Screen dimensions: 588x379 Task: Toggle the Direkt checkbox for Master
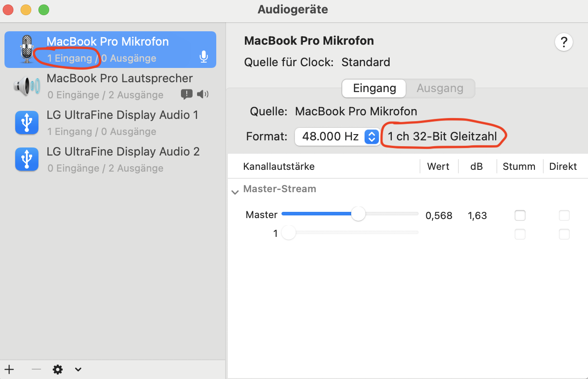pos(564,216)
